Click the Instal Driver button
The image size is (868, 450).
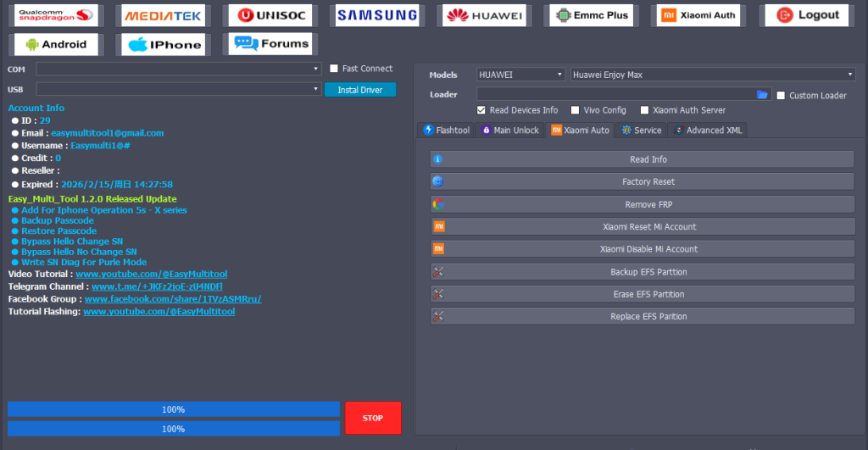pos(359,90)
